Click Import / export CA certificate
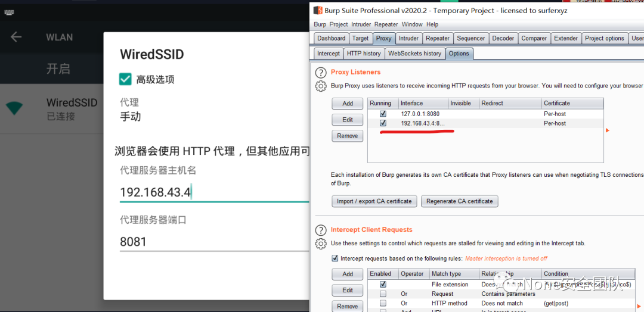The image size is (644, 312). (x=374, y=201)
